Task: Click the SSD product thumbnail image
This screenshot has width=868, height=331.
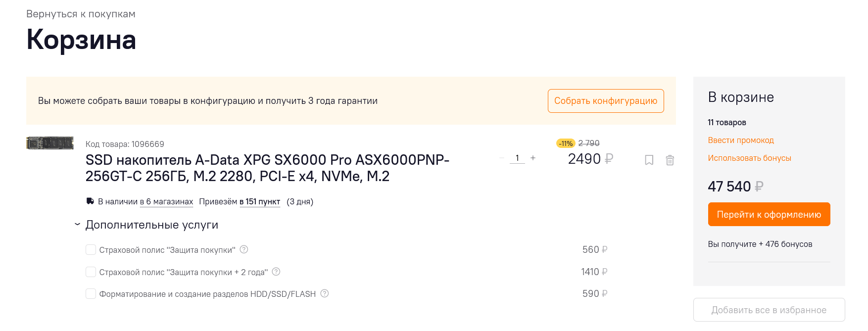Action: [50, 143]
